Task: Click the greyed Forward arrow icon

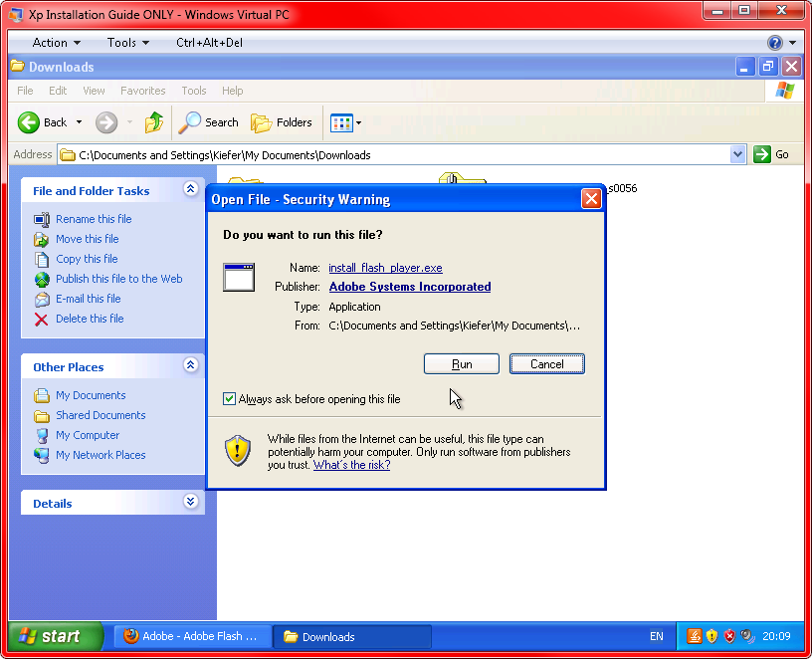Action: [106, 122]
